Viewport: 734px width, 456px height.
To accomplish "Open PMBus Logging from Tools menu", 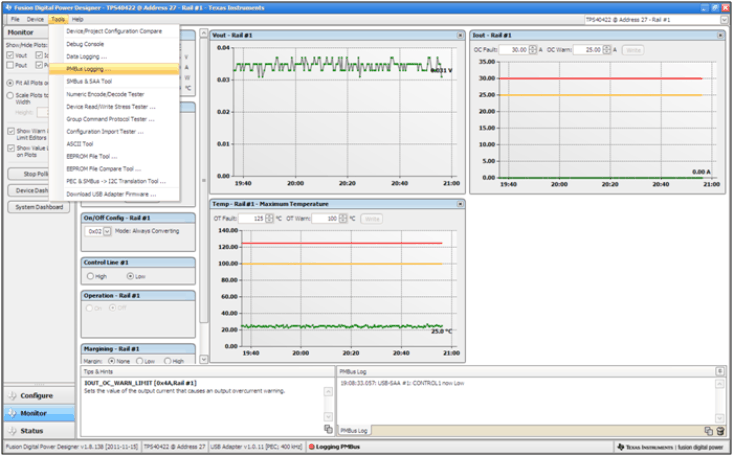I will (85, 69).
